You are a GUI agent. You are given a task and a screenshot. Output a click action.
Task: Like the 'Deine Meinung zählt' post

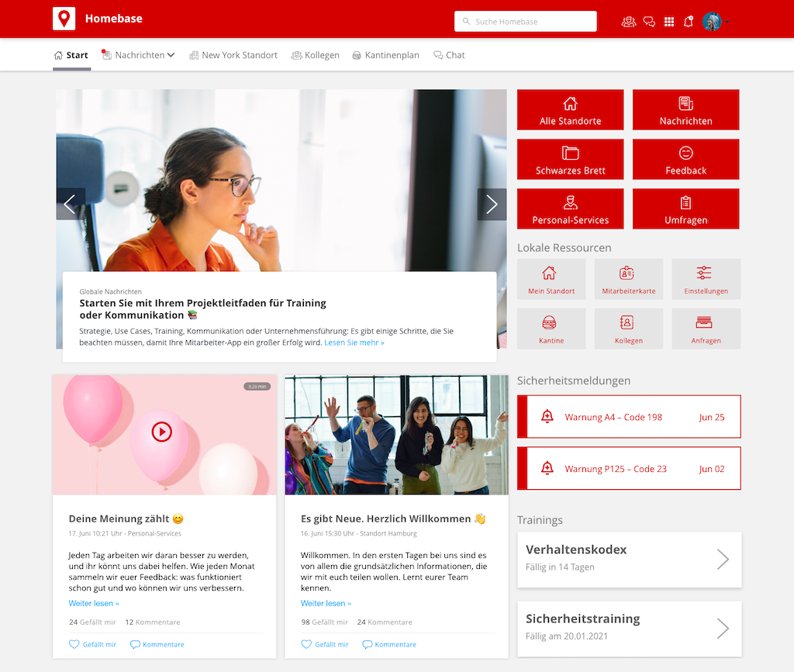click(x=92, y=644)
